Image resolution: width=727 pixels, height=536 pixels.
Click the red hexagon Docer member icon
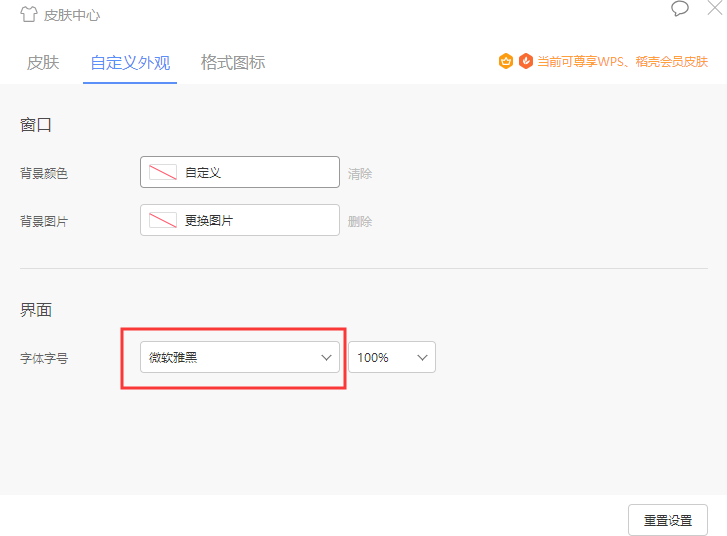(x=525, y=61)
